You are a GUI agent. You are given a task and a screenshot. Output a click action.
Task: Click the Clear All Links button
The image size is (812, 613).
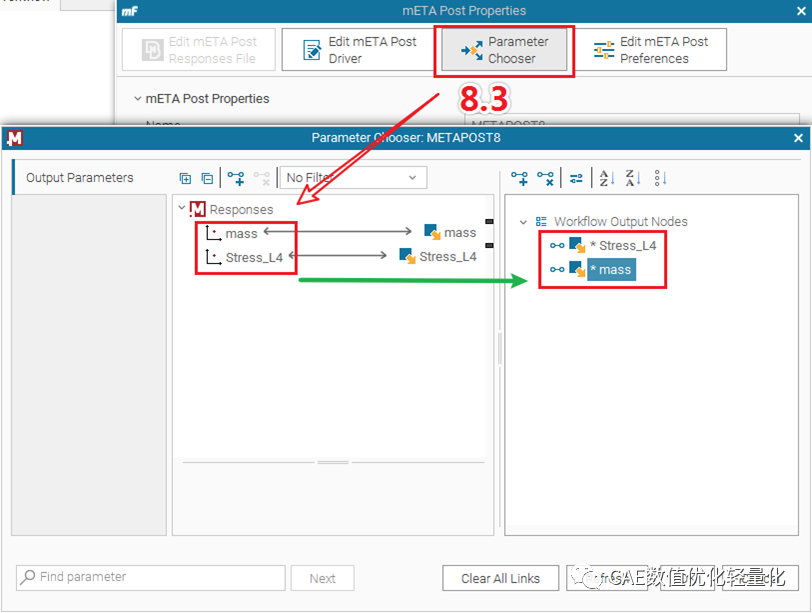(x=500, y=578)
